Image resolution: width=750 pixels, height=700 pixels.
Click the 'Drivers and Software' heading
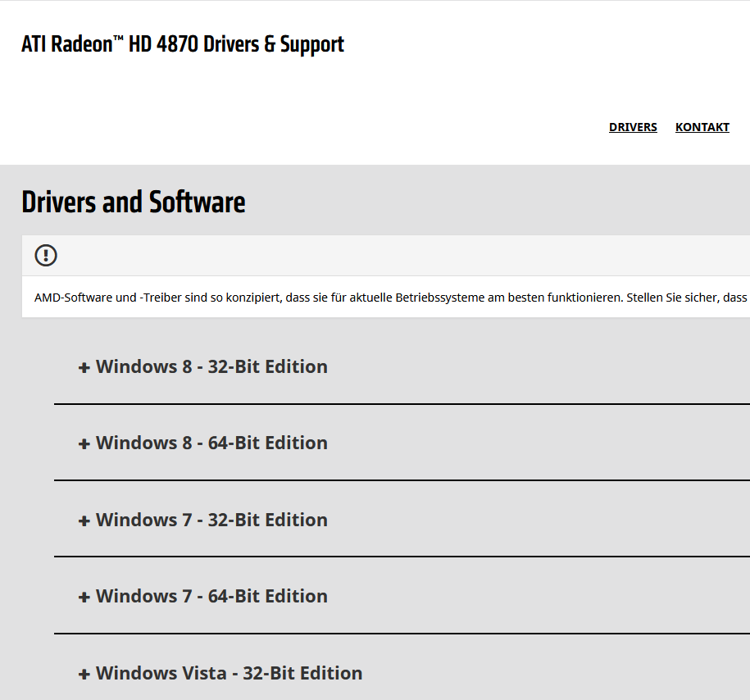134,202
